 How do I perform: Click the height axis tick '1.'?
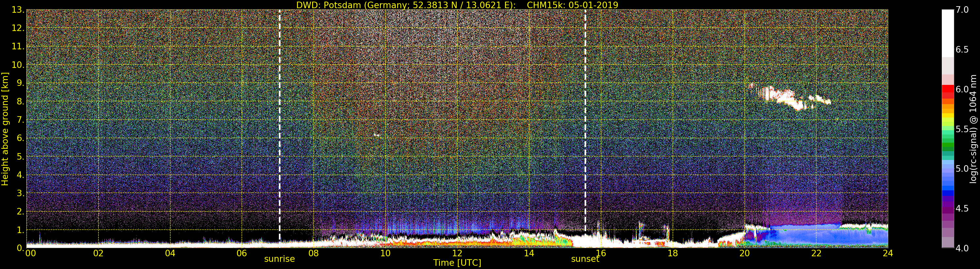(20, 230)
